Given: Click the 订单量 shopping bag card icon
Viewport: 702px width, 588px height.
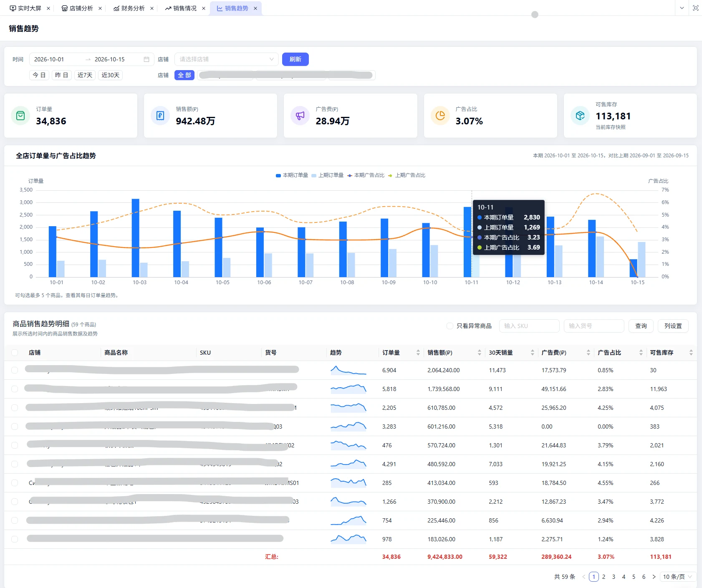Looking at the screenshot, I should pos(20,116).
